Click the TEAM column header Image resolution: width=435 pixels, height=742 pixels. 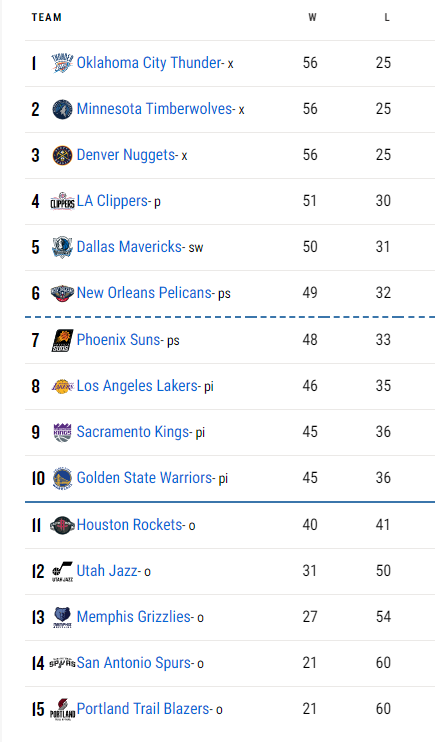pos(46,18)
